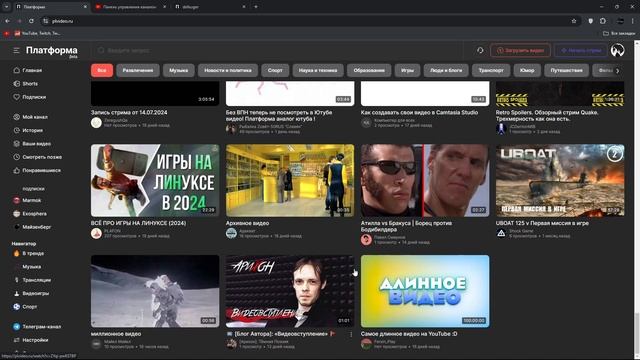640x360 pixels.
Task: Focus the search input field
Action: coord(278,50)
